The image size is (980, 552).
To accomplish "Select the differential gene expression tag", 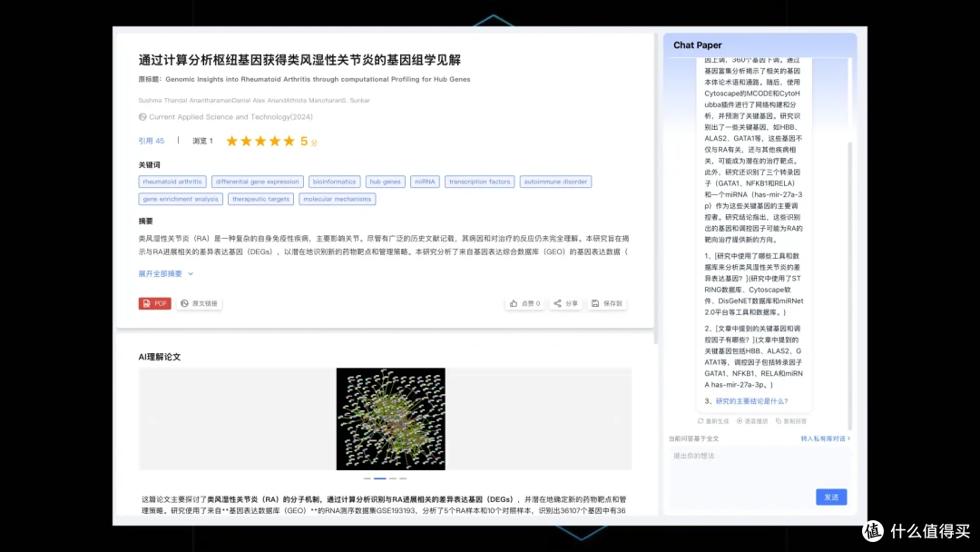I will pos(257,182).
